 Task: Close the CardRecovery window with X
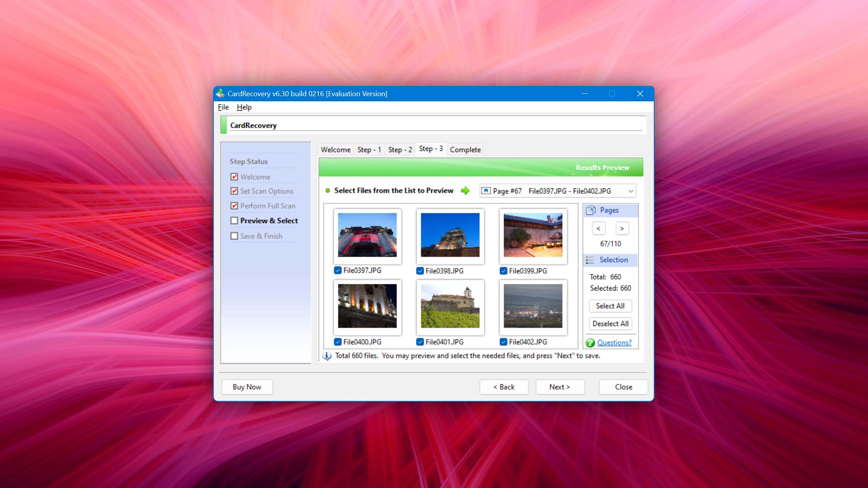[x=640, y=94]
